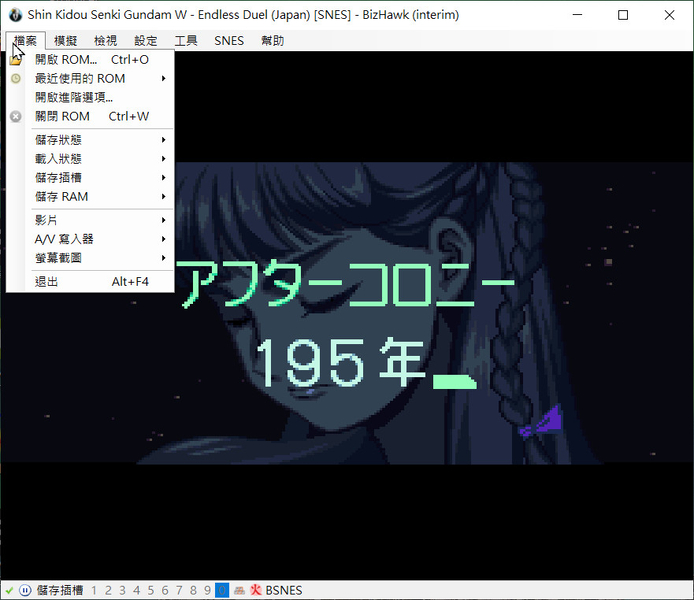The height and width of the screenshot is (600, 694).
Task: Choose 退出 to exit
Action: pyautogui.click(x=90, y=282)
